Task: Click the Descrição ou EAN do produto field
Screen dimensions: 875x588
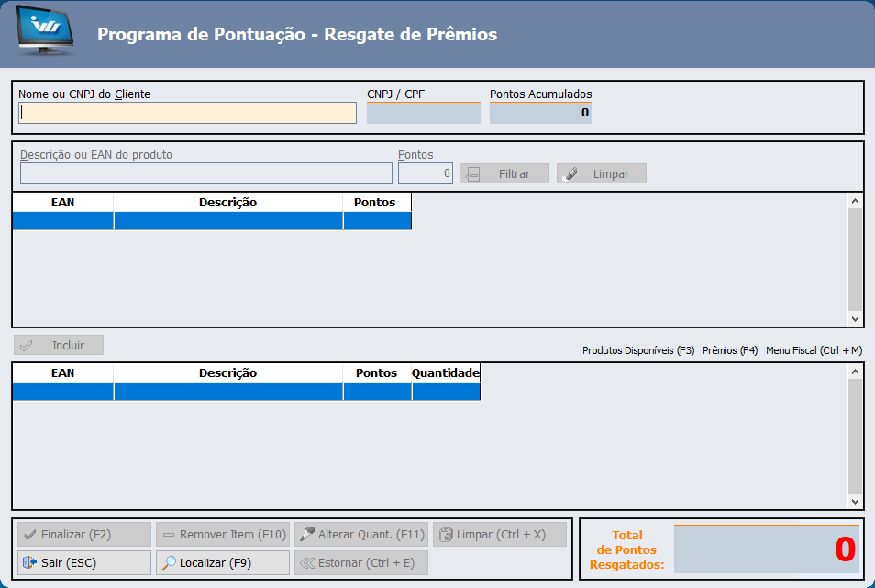Action: (205, 173)
